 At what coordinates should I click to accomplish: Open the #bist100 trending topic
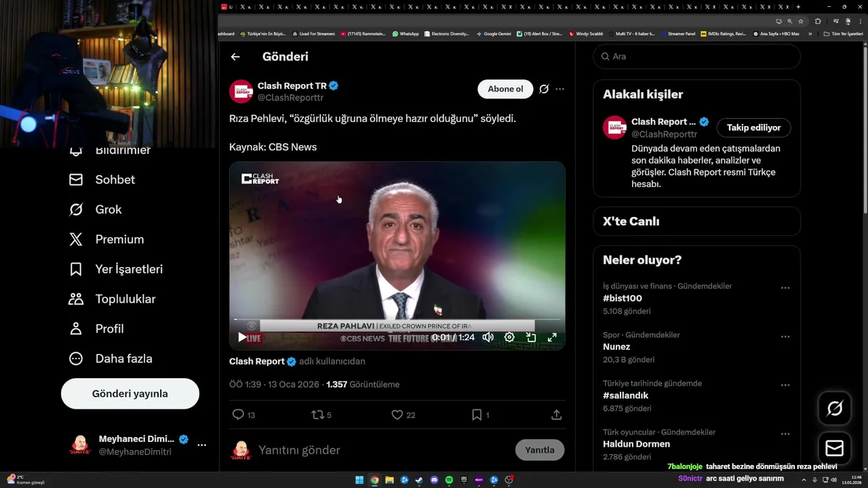click(x=623, y=298)
